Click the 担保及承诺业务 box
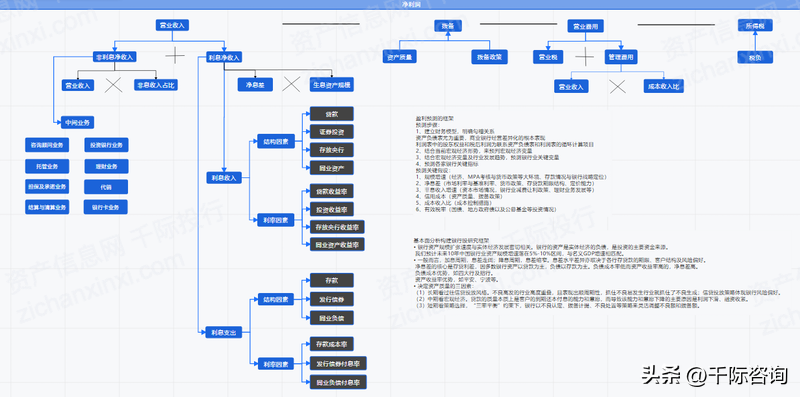This screenshot has width=800, height=397. click(46, 187)
